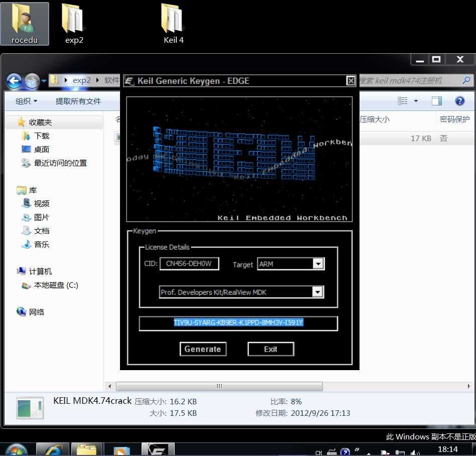This screenshot has height=456, width=476.
Task: Select 网络 in navigation pane
Action: [x=37, y=312]
